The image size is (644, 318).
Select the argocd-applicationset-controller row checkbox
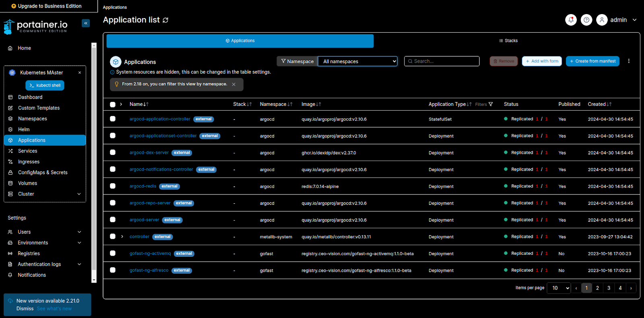113,136
